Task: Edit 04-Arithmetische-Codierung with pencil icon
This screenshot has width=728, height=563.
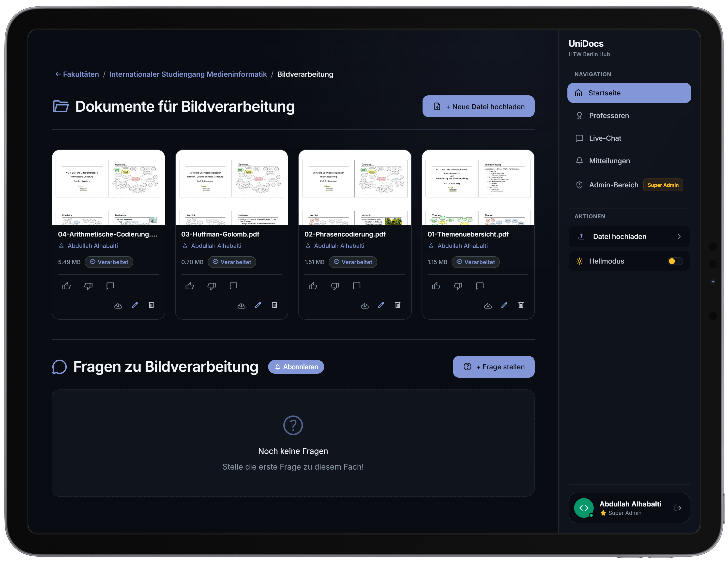Action: pos(135,305)
